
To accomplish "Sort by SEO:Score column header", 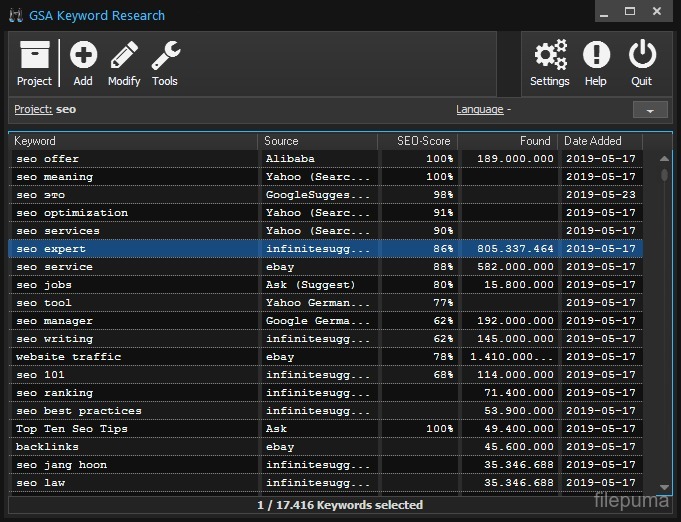I will (417, 141).
